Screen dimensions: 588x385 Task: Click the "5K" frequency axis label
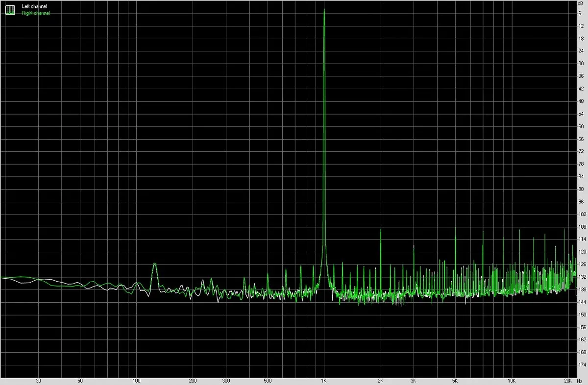pos(455,381)
